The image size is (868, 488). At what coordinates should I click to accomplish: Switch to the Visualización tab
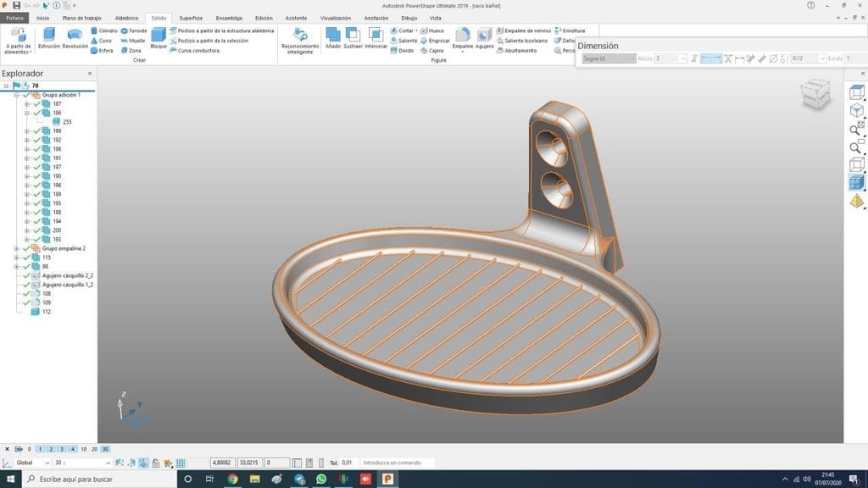tap(336, 19)
